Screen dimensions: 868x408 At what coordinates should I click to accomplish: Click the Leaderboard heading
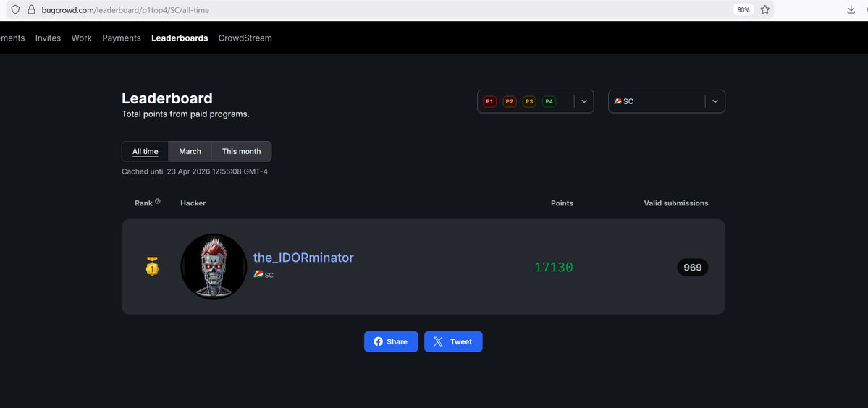tap(167, 98)
